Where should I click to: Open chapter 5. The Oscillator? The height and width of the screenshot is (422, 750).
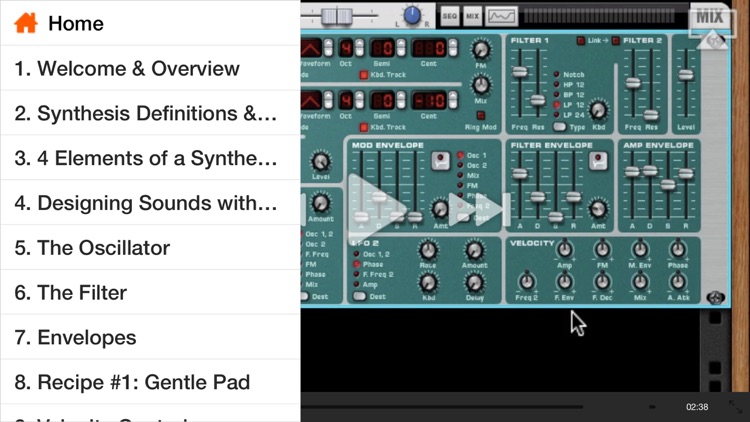(150, 247)
